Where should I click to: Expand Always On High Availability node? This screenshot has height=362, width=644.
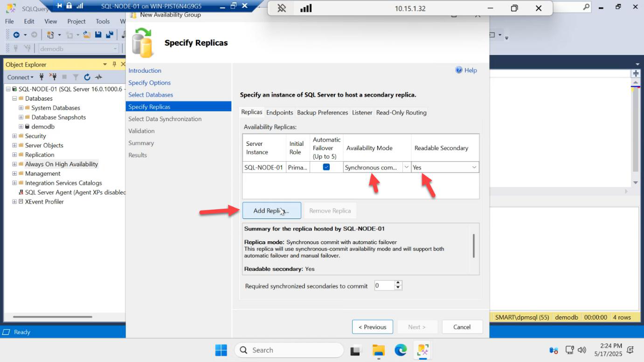click(x=14, y=164)
